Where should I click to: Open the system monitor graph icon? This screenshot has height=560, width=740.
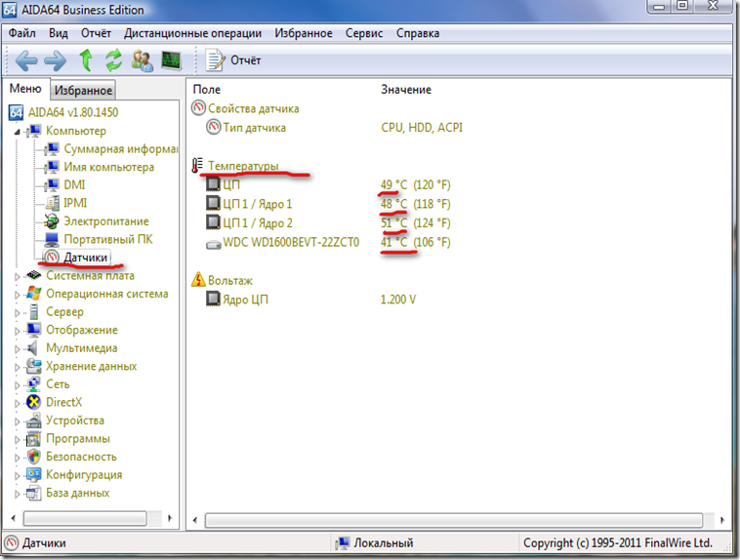171,60
